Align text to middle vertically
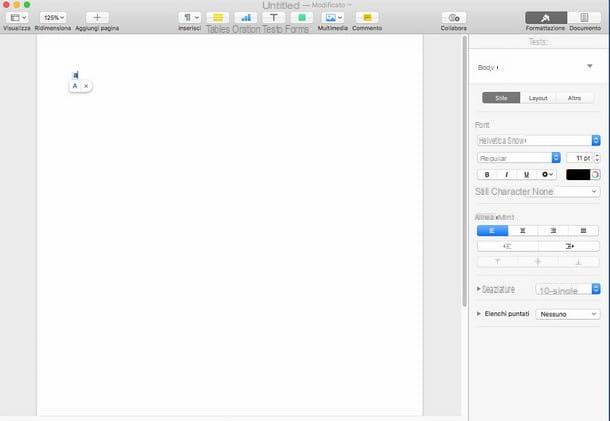The height and width of the screenshot is (421, 610). click(538, 262)
